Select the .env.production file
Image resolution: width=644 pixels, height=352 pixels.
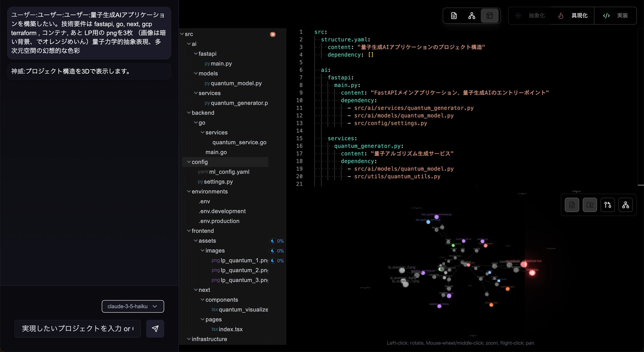pos(219,221)
